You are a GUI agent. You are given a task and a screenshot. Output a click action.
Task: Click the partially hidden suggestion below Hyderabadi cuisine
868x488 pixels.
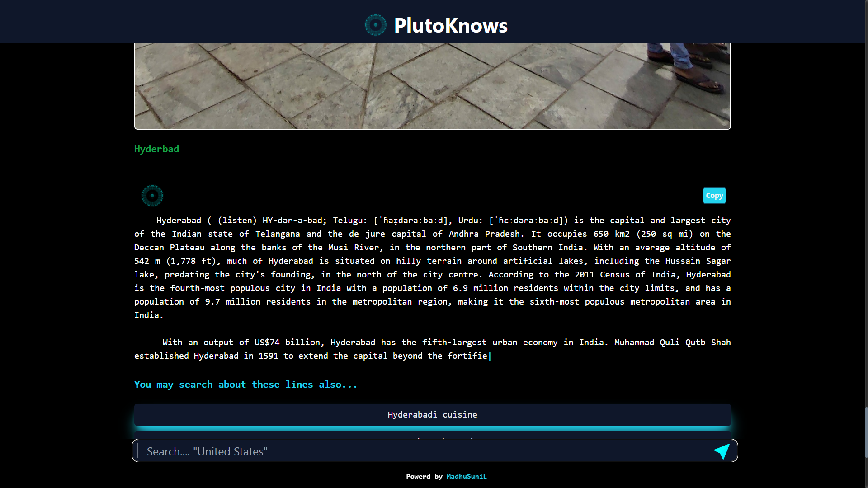point(432,435)
